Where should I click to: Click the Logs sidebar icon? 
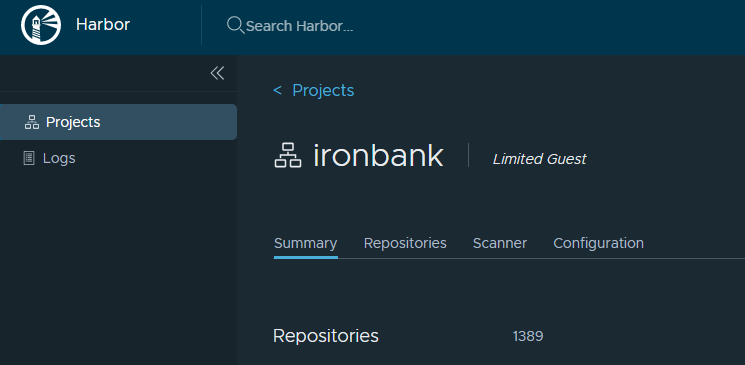tap(29, 158)
